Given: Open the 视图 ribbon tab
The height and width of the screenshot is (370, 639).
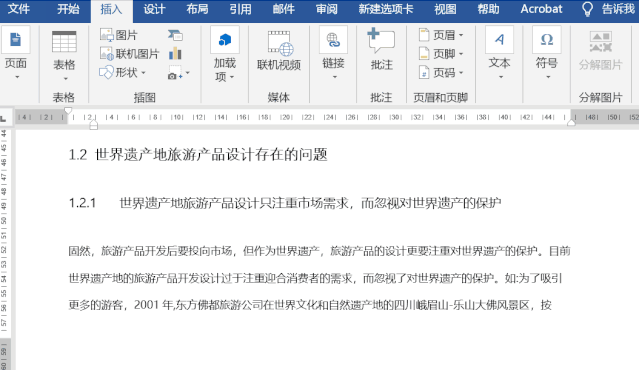Looking at the screenshot, I should pyautogui.click(x=445, y=9).
